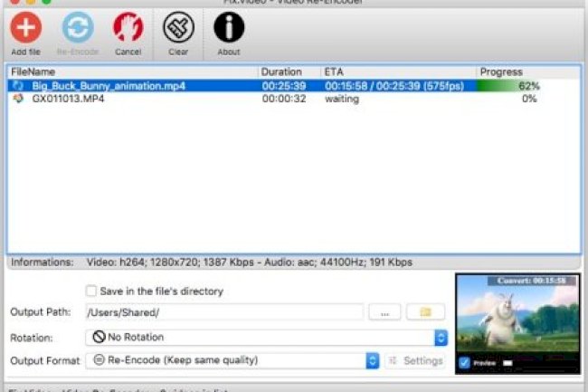Select the Big_Buck_Bunny_animation.mp4 row

(294, 86)
